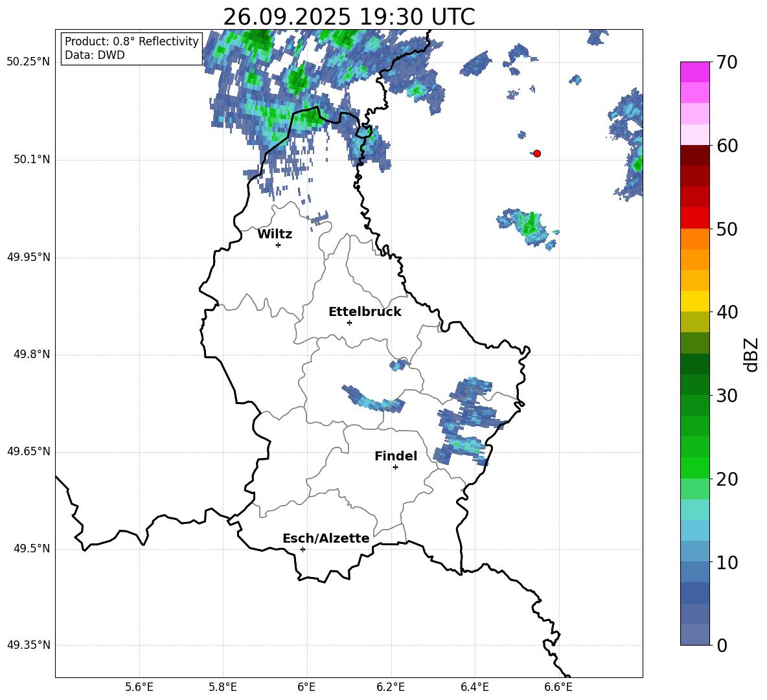Click the Esch/Alzette city label

tap(326, 538)
